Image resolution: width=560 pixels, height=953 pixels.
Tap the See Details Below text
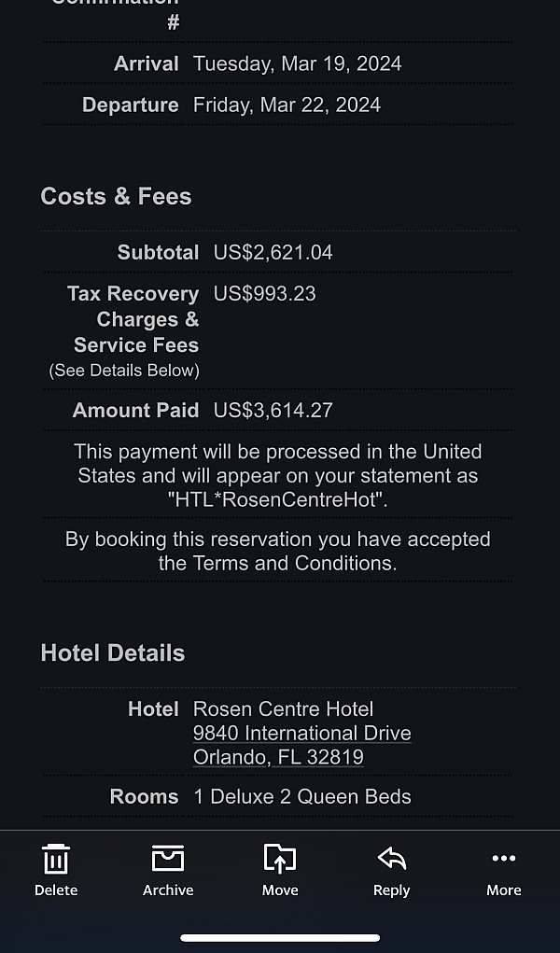(x=123, y=370)
